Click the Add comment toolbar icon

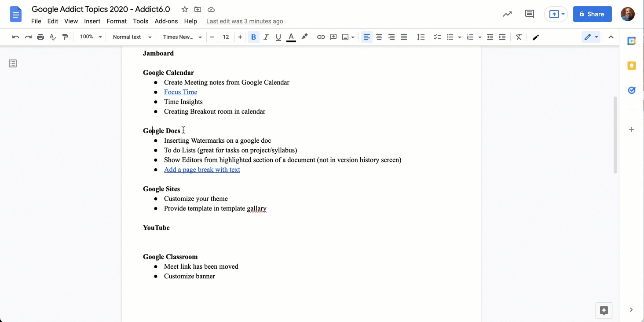click(x=333, y=37)
